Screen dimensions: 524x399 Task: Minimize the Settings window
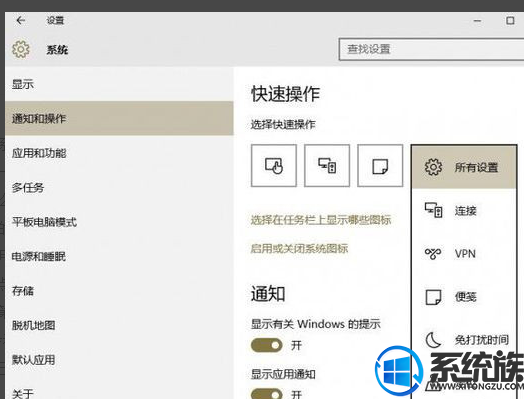[x=478, y=21]
